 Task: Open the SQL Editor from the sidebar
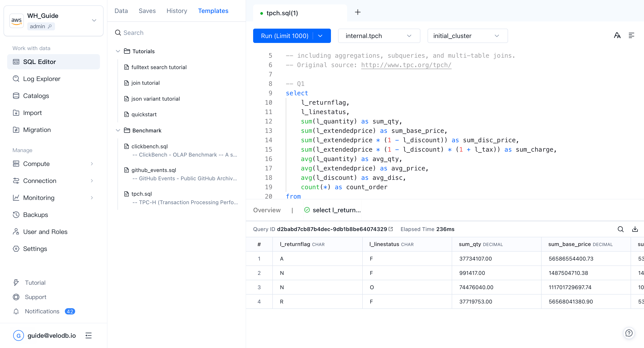click(x=39, y=62)
